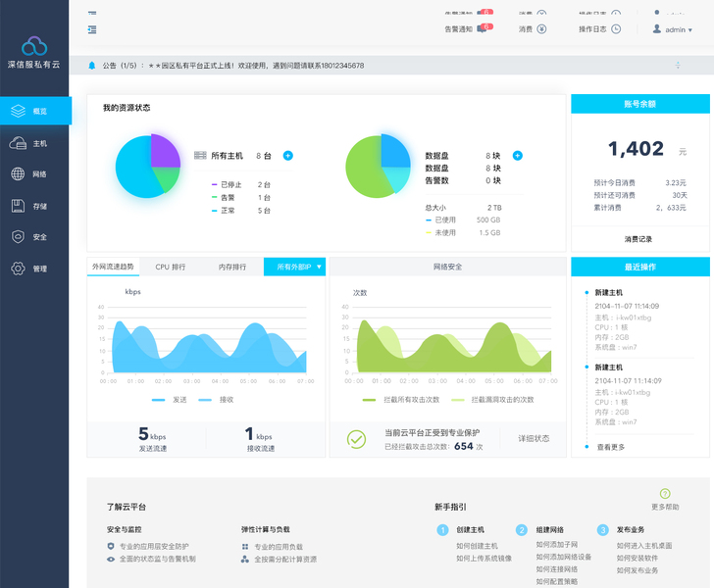Switch to the 内存排行 tab
Image resolution: width=714 pixels, height=588 pixels.
(232, 268)
